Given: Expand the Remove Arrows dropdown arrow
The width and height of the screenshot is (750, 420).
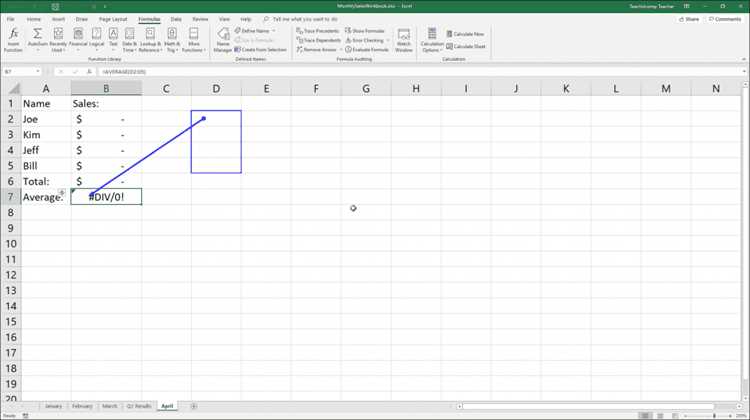Looking at the screenshot, I should point(341,50).
